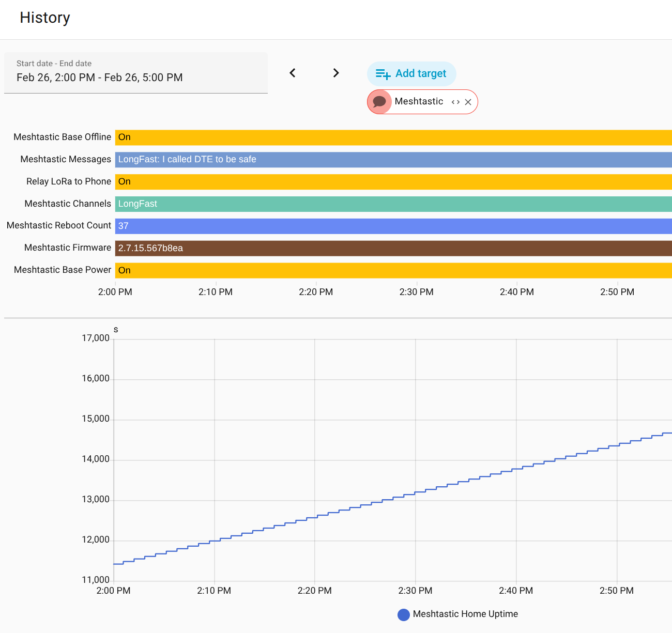The image size is (672, 633).
Task: Click the Meshtastic Base Power bar
Action: coord(393,271)
